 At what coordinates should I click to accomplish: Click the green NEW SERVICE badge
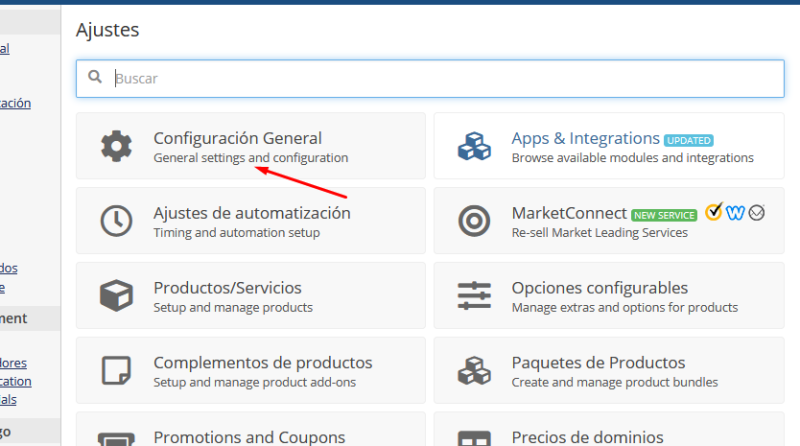pyautogui.click(x=664, y=214)
